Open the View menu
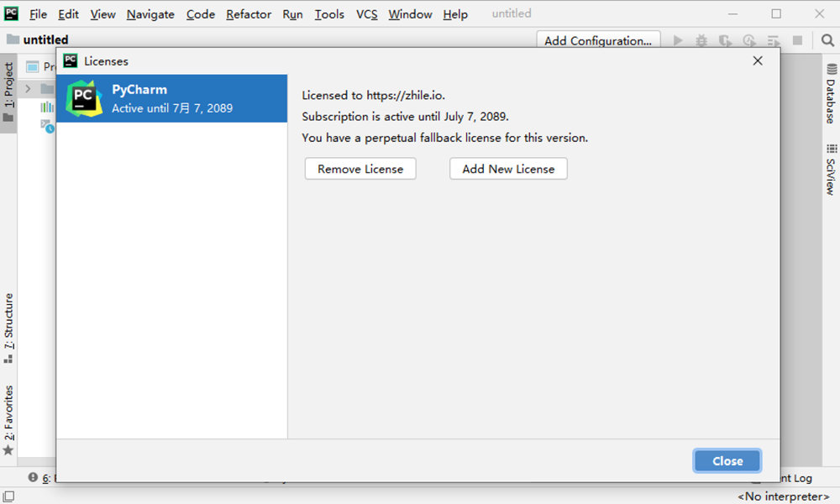This screenshot has width=840, height=504. (x=102, y=14)
